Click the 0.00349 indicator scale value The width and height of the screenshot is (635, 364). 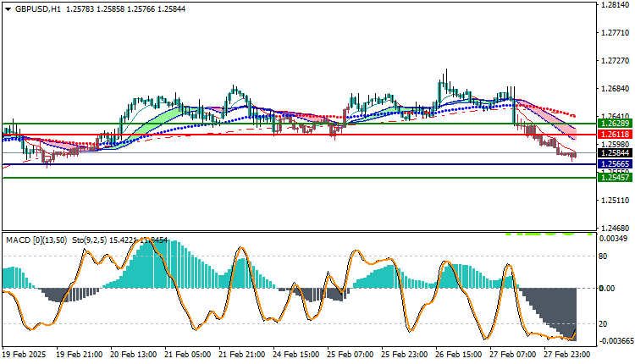click(x=614, y=239)
